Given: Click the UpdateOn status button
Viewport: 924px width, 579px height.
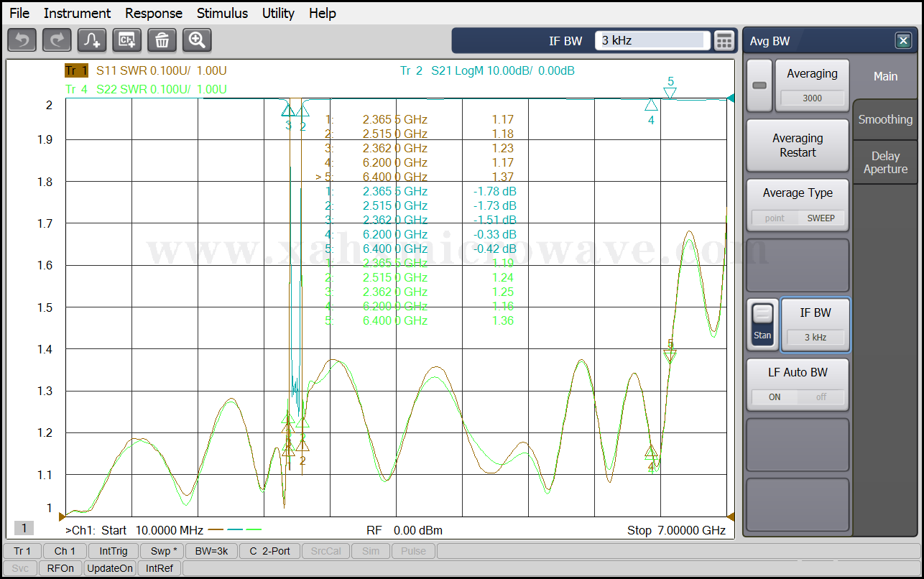Looking at the screenshot, I should [x=110, y=568].
